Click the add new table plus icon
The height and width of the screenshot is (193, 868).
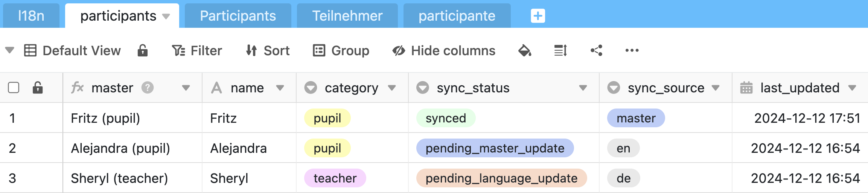[538, 16]
